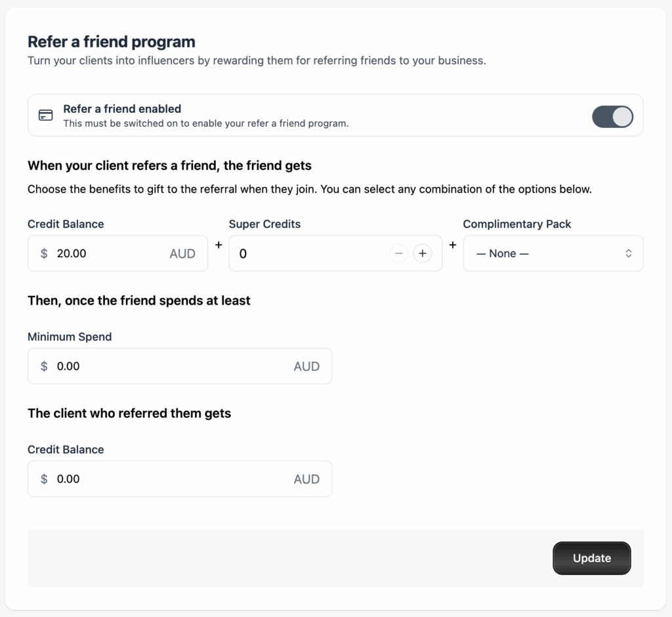Open the Complimentary Pack dropdown showing None

click(x=553, y=253)
